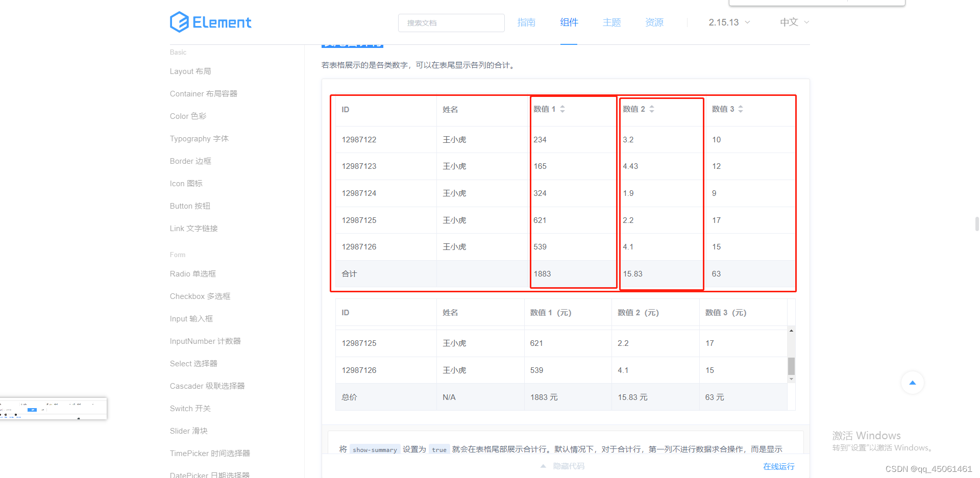Click the 在线运行 link

tap(779, 466)
